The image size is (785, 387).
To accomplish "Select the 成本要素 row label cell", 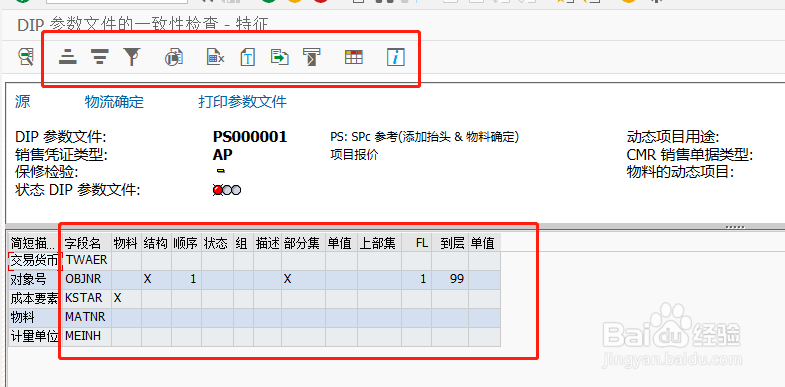I will [35, 298].
